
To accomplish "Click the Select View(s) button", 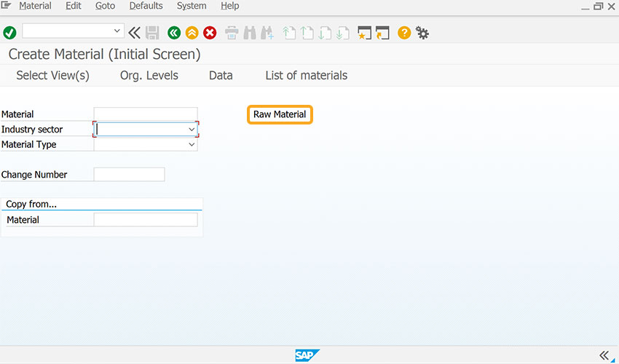I will tap(53, 76).
